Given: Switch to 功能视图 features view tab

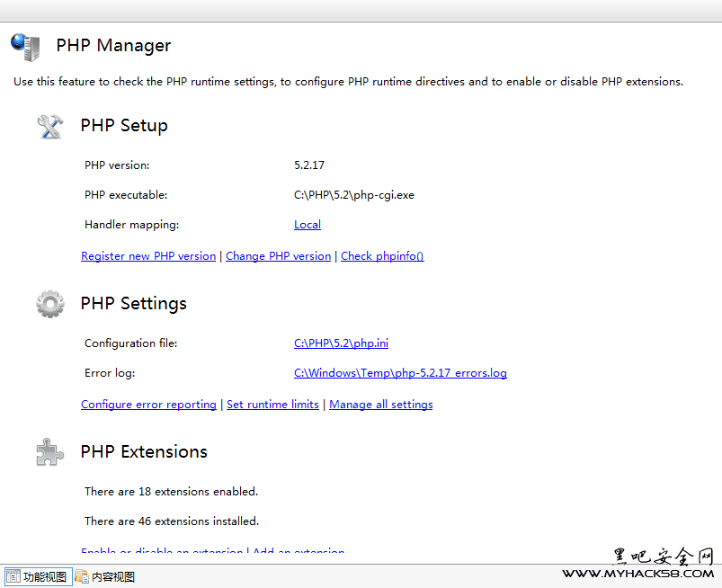Looking at the screenshot, I should (x=39, y=577).
